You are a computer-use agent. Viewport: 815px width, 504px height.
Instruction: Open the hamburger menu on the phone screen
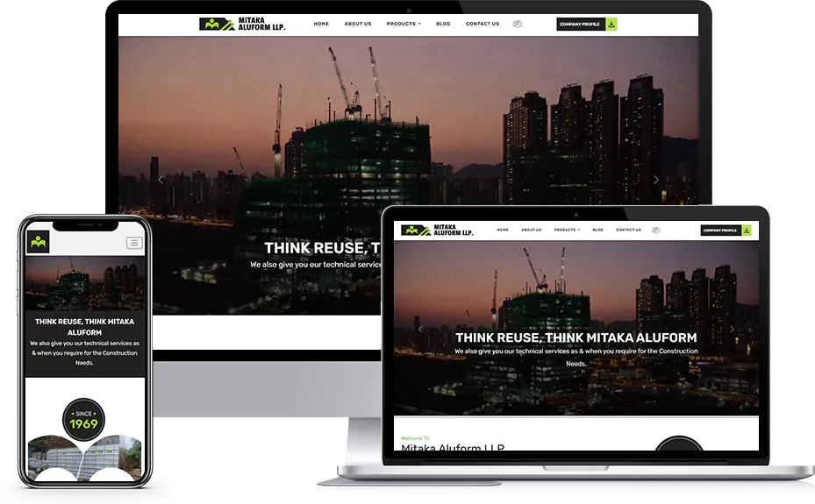[134, 243]
